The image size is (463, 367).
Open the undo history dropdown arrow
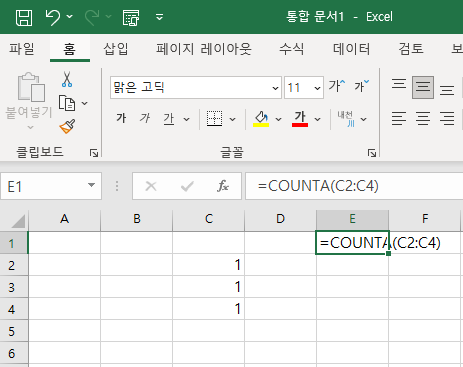pos(69,16)
